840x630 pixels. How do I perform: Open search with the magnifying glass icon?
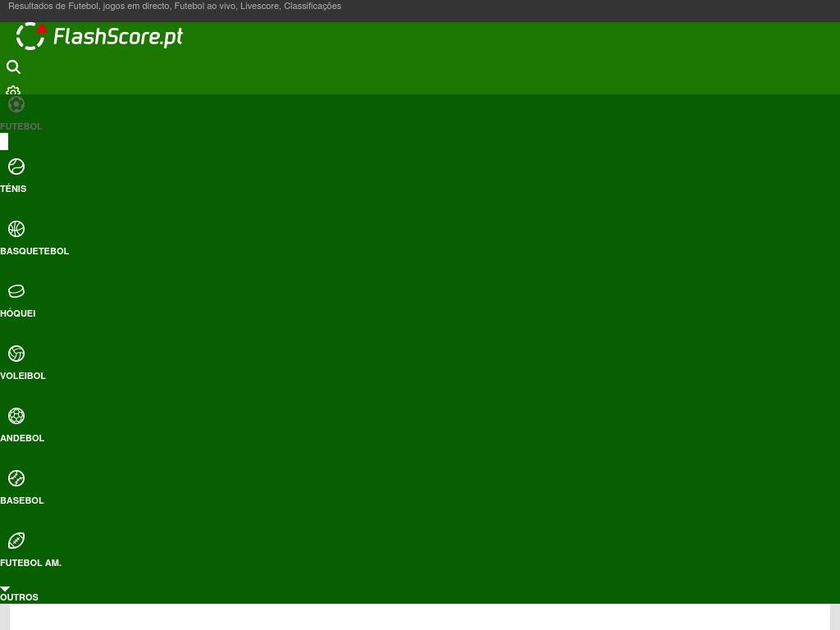point(13,67)
